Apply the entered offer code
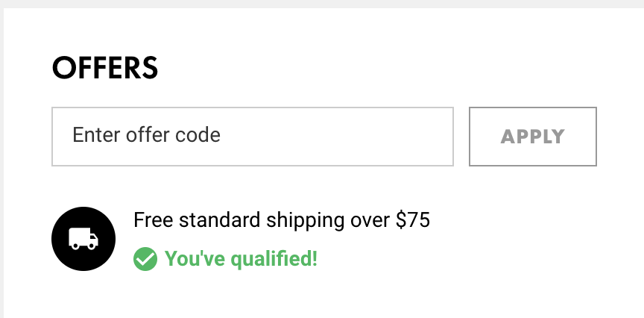Viewport: 644px width, 318px height. click(532, 137)
